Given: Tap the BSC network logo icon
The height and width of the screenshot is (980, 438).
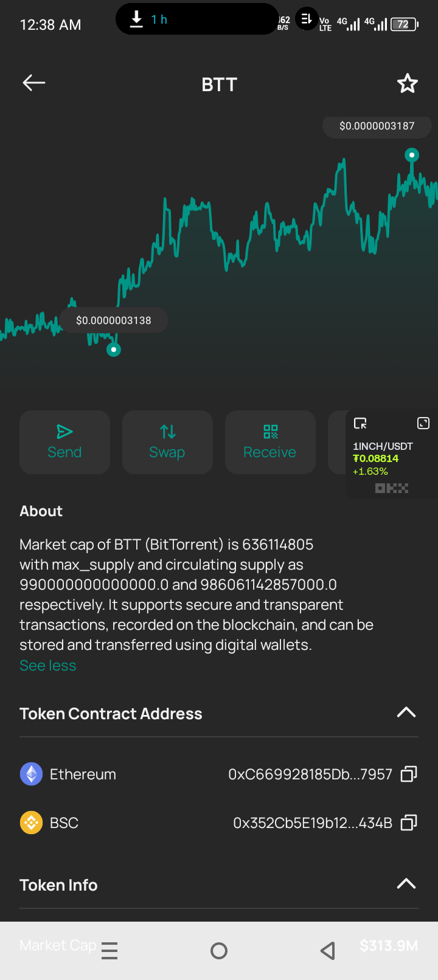Looking at the screenshot, I should pyautogui.click(x=31, y=823).
